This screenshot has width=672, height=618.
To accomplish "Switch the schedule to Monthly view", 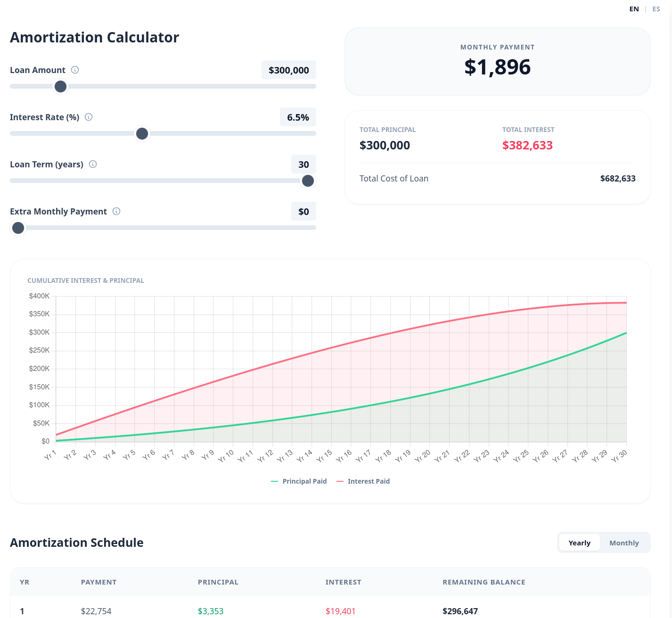I will (623, 543).
